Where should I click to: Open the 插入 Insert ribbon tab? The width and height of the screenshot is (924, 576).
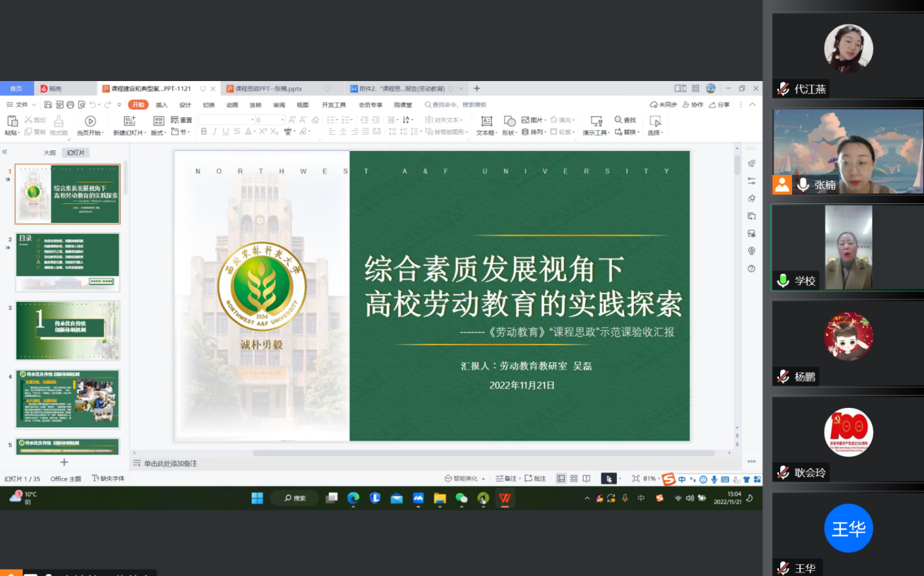pos(161,105)
